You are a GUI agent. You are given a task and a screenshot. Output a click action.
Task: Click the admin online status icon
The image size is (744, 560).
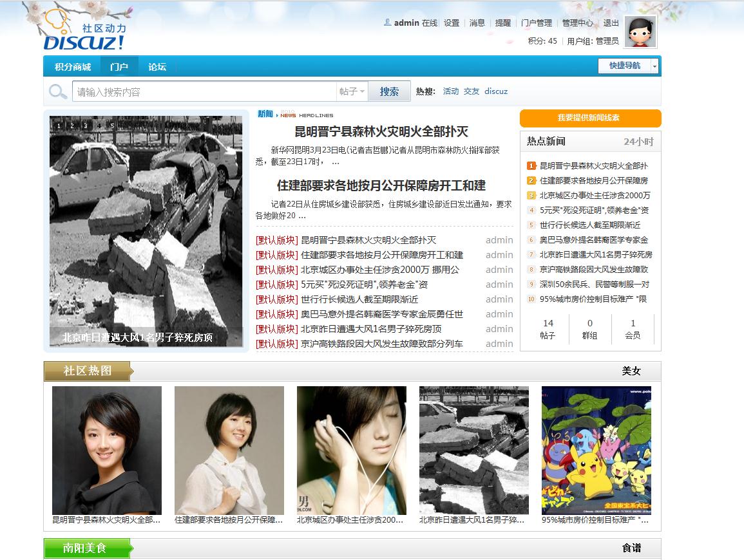387,23
